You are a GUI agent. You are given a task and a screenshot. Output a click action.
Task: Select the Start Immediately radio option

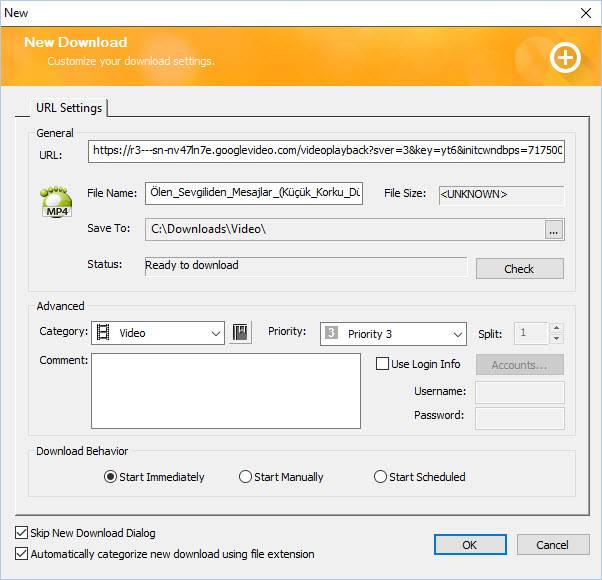[x=111, y=477]
